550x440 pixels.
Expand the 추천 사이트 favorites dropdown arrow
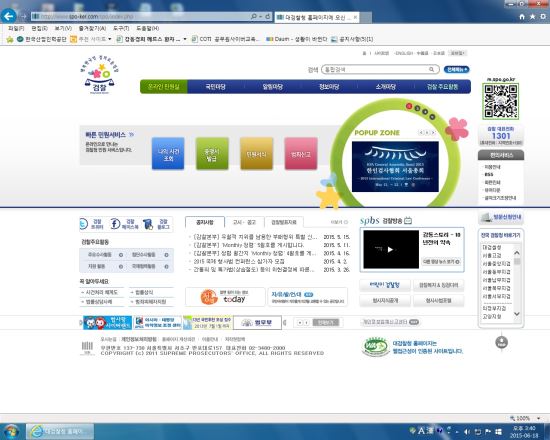tap(109, 39)
